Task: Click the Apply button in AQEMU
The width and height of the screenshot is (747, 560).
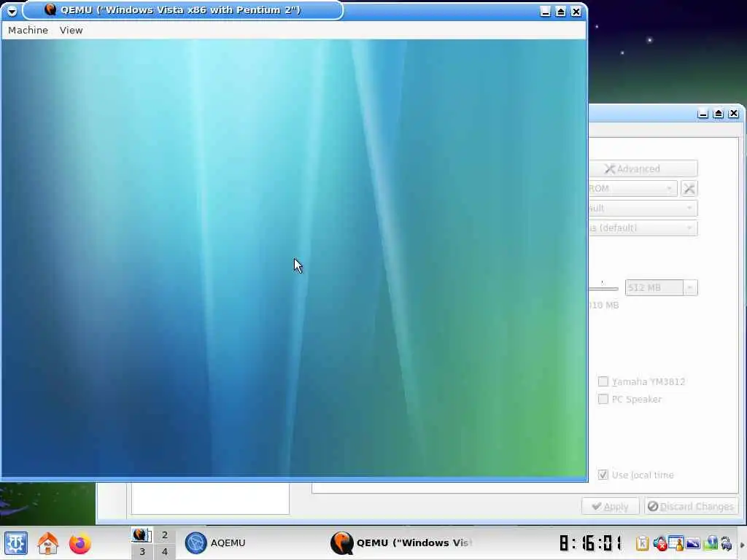Action: tap(611, 506)
